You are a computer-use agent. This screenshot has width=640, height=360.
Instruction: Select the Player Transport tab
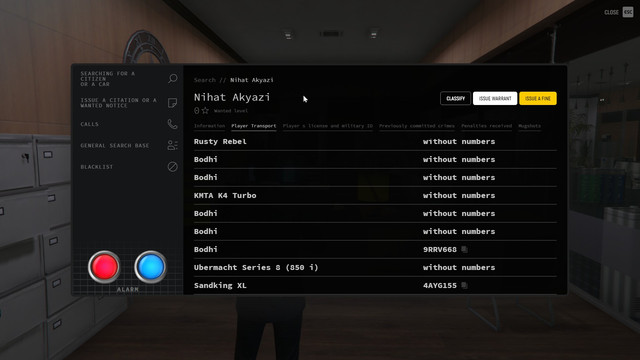tap(253, 126)
